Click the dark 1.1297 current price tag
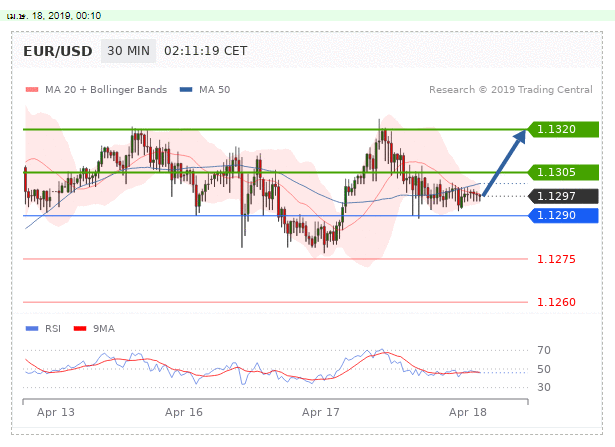 (566, 196)
